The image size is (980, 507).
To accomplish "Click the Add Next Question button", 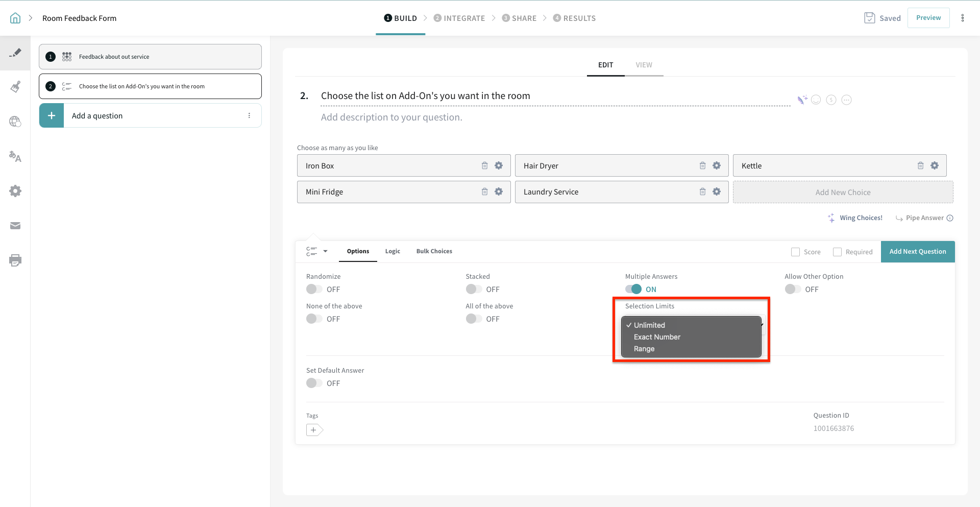I will click(x=917, y=252).
